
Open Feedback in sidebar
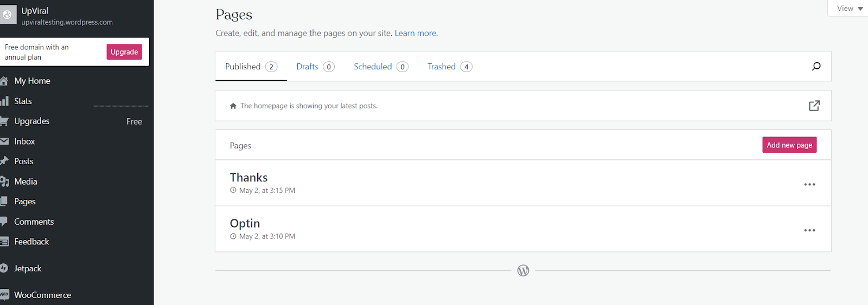pyautogui.click(x=31, y=242)
